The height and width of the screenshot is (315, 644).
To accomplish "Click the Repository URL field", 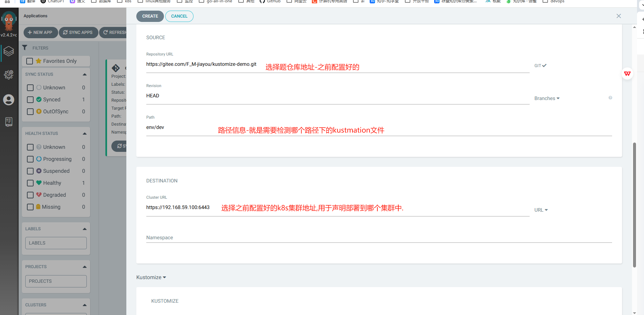I will click(338, 64).
